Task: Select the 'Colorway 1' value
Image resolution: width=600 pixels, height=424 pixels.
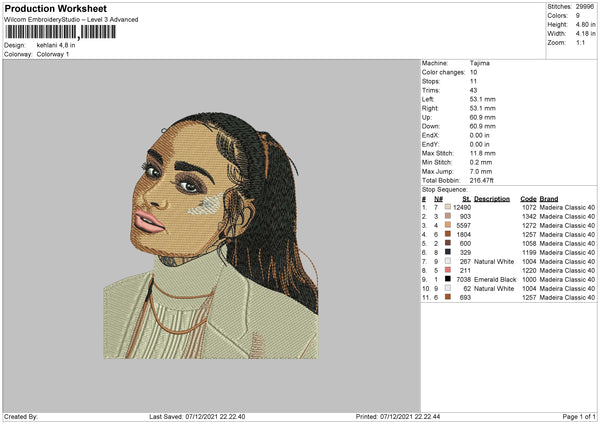Action: pos(53,54)
